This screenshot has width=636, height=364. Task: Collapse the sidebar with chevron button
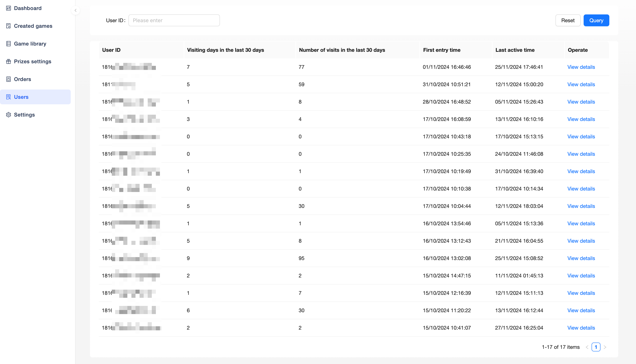pyautogui.click(x=76, y=11)
